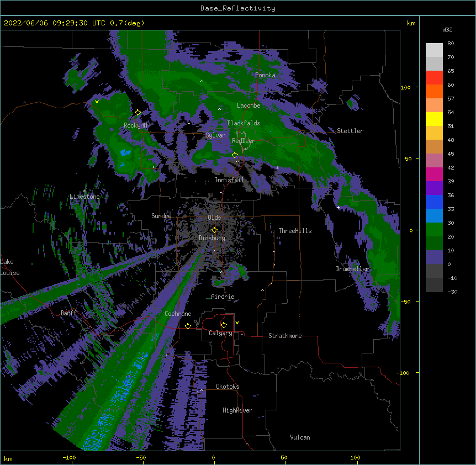Click the Limestone label

click(x=84, y=197)
